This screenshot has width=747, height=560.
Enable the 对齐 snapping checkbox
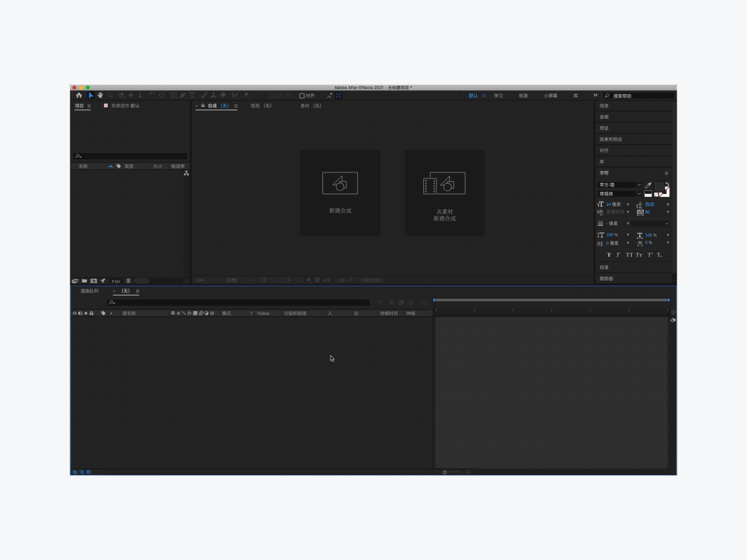pyautogui.click(x=302, y=96)
